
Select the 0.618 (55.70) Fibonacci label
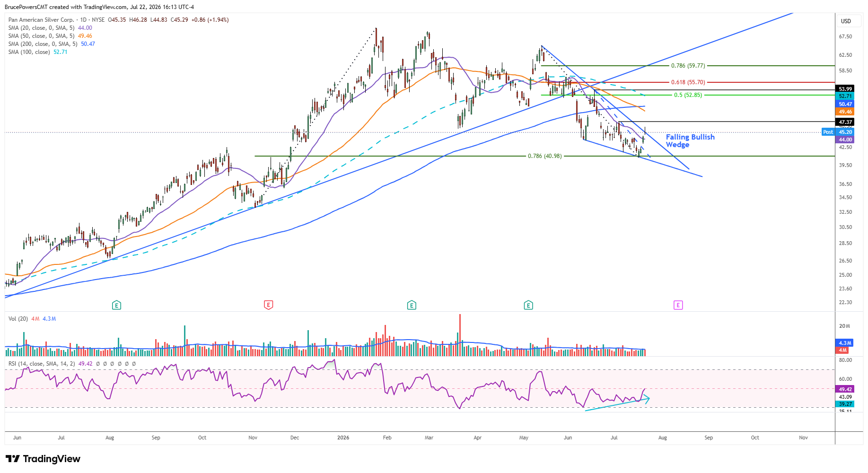point(688,82)
